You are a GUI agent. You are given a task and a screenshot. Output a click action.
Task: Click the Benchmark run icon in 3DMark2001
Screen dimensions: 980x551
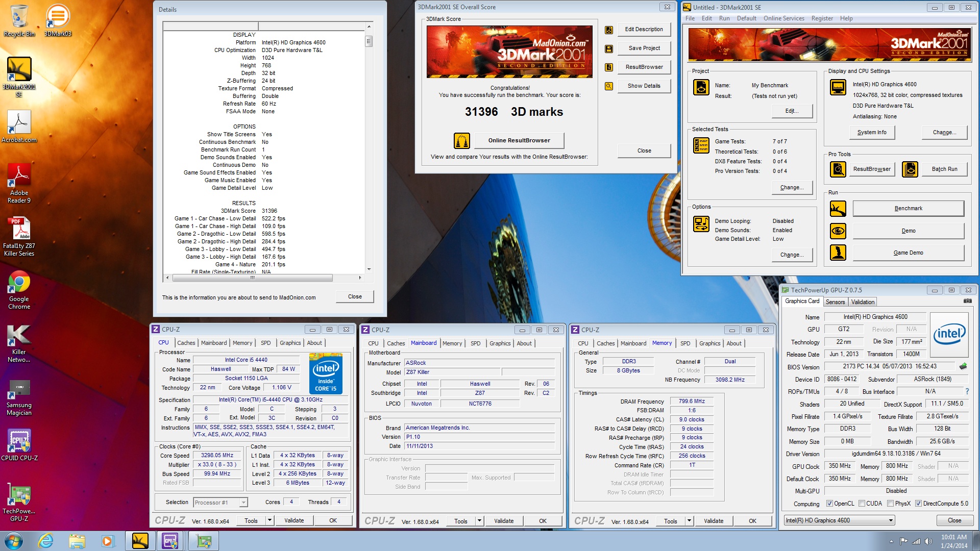point(838,208)
